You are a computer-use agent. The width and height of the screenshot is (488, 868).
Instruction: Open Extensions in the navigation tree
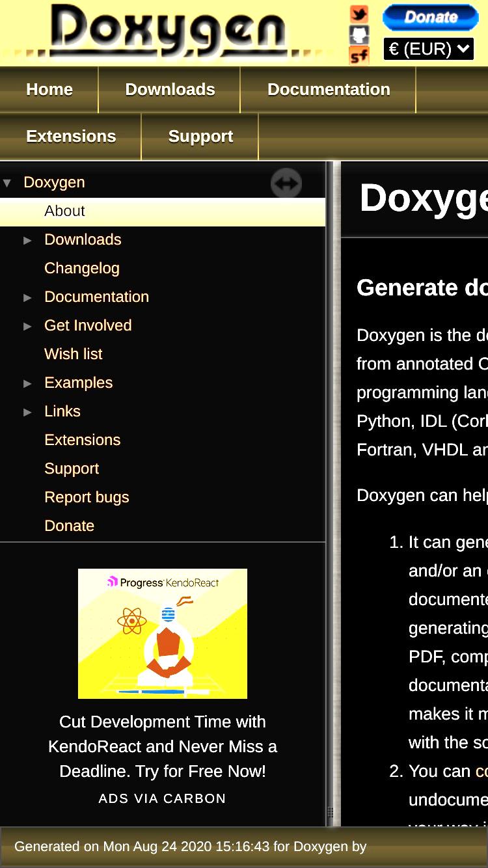[82, 440]
